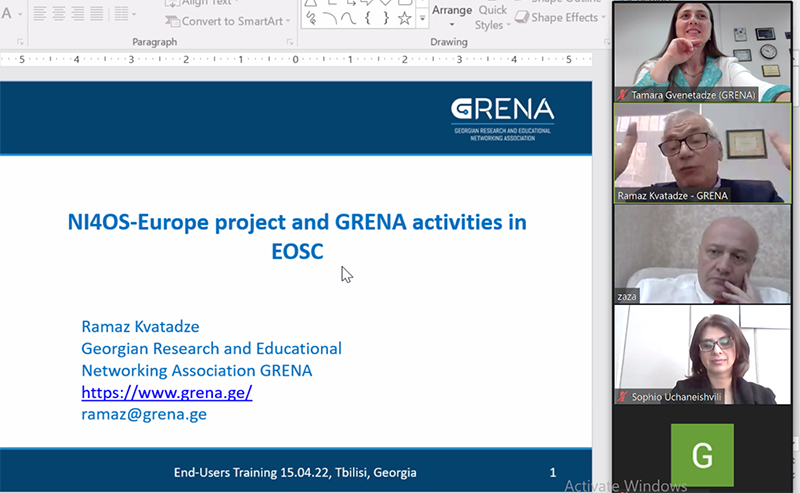Click the Justify alignment icon

click(96, 14)
